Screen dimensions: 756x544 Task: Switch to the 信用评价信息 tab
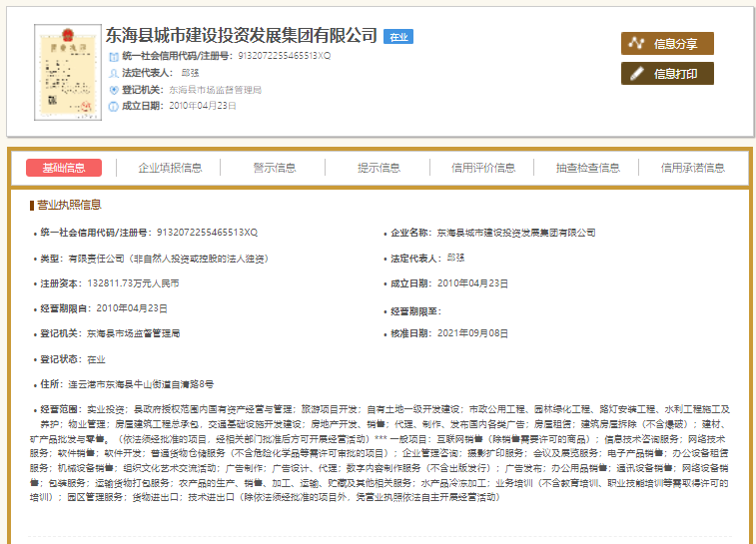(483, 168)
